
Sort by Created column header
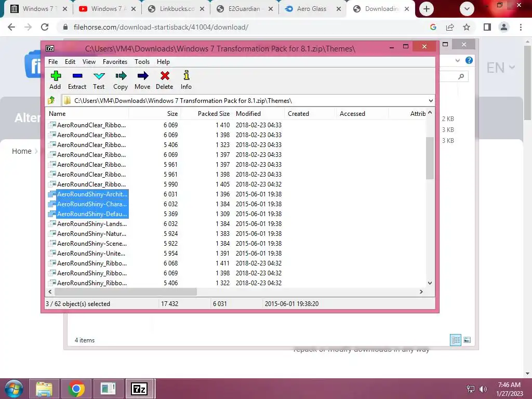tap(310, 114)
